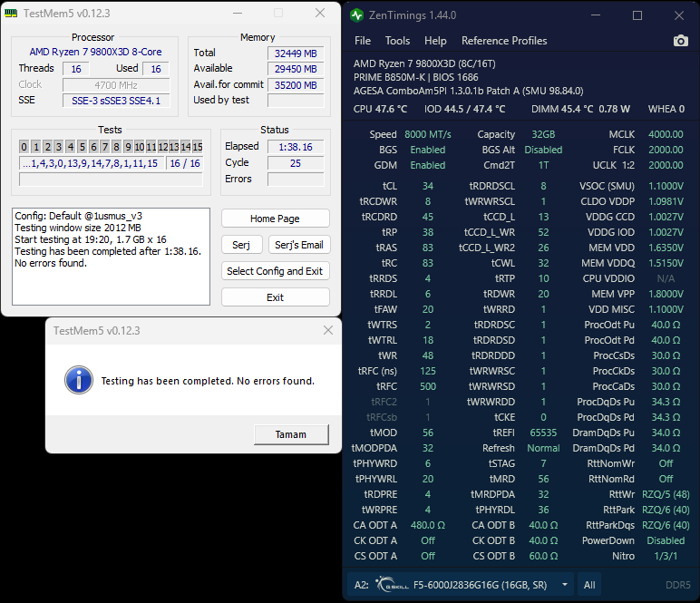Click the 4700 MHz clock field
The image size is (700, 603).
coord(116,85)
